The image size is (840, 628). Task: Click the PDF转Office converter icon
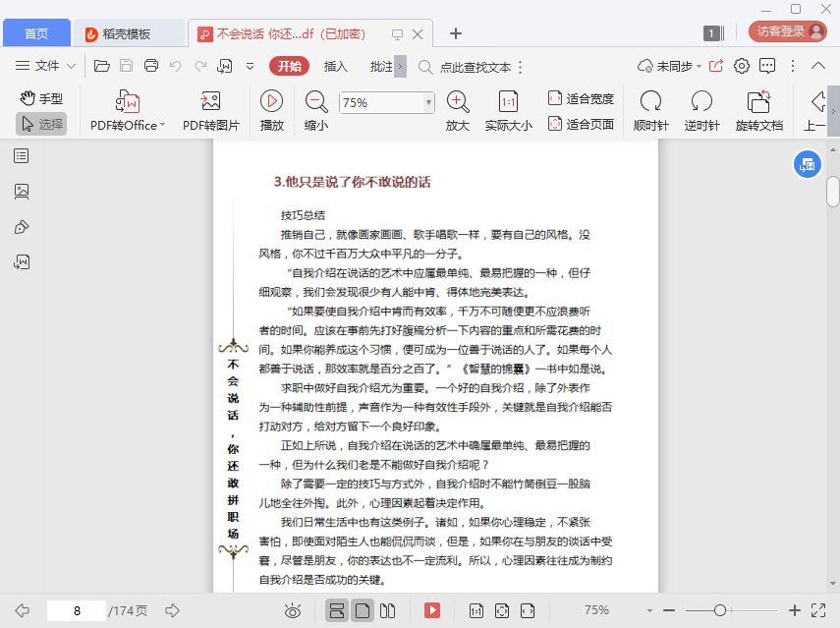tap(128, 101)
